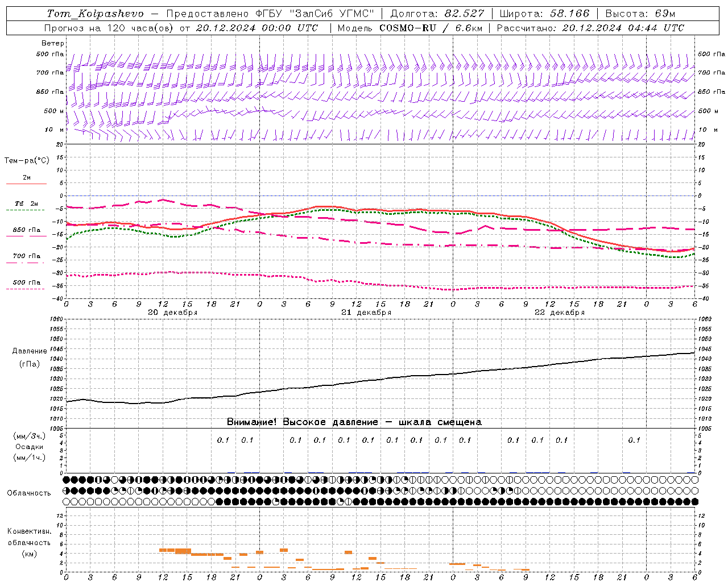Click the "Давление" pressure panel label
Viewport: 728px width, 582px height.
[x=30, y=351]
